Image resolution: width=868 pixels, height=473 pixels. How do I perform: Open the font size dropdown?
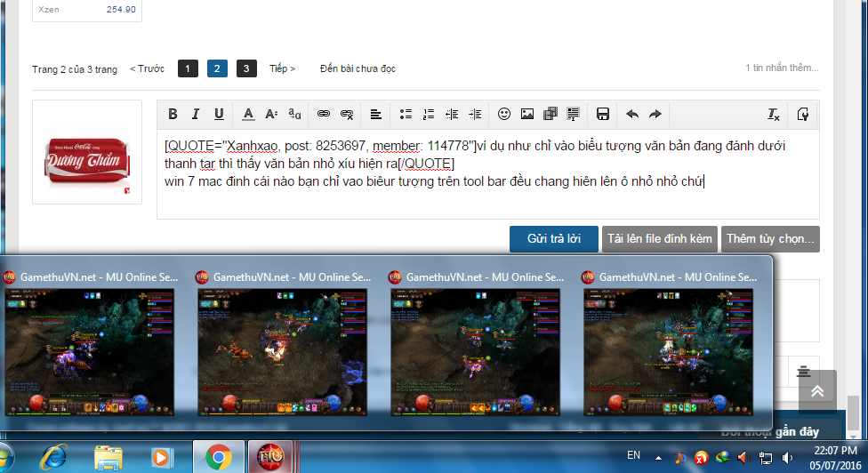click(x=271, y=114)
